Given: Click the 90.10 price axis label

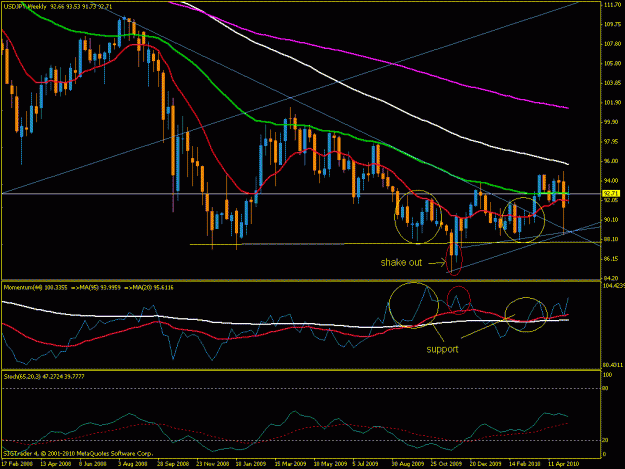Looking at the screenshot, I should coord(612,220).
